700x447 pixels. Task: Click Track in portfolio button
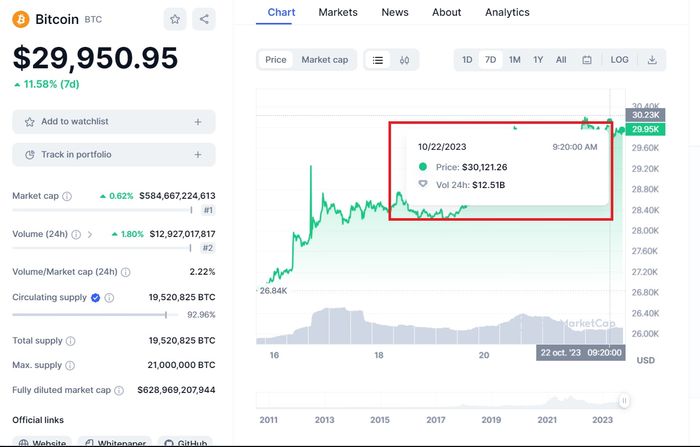pyautogui.click(x=113, y=155)
